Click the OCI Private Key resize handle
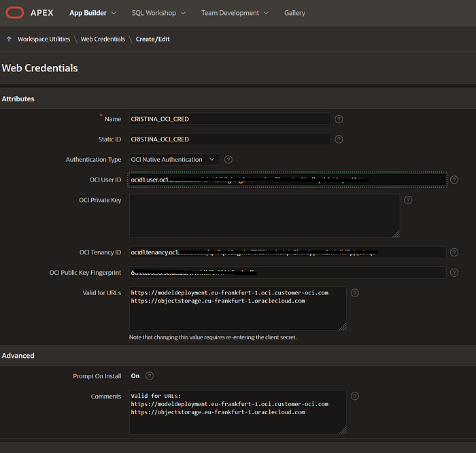This screenshot has height=453, width=476. 396,234
